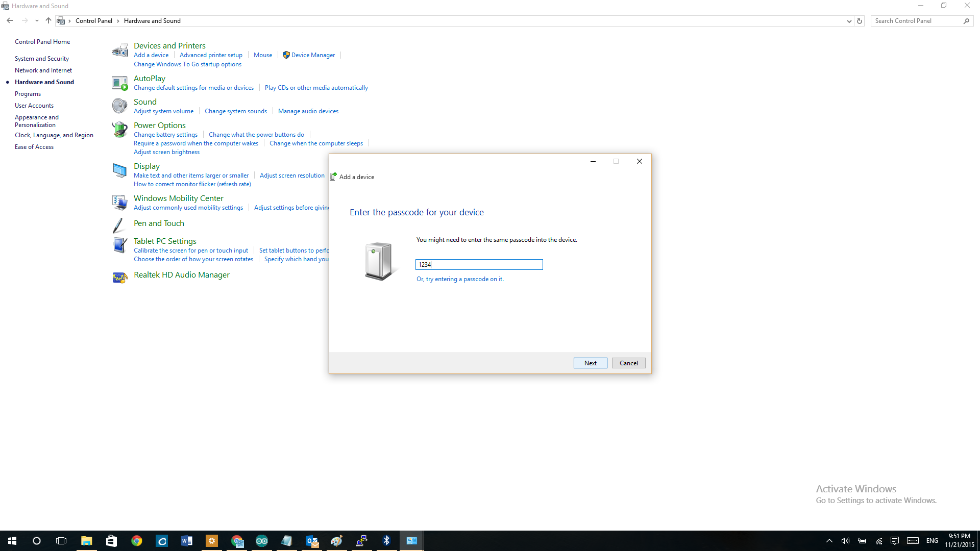Show hidden system tray icons
This screenshot has height=551, width=980.
(829, 541)
